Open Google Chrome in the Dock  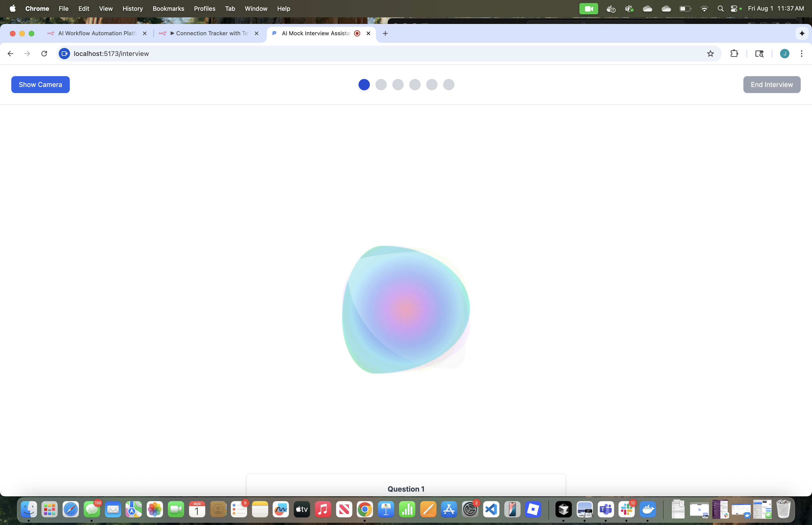pyautogui.click(x=365, y=509)
